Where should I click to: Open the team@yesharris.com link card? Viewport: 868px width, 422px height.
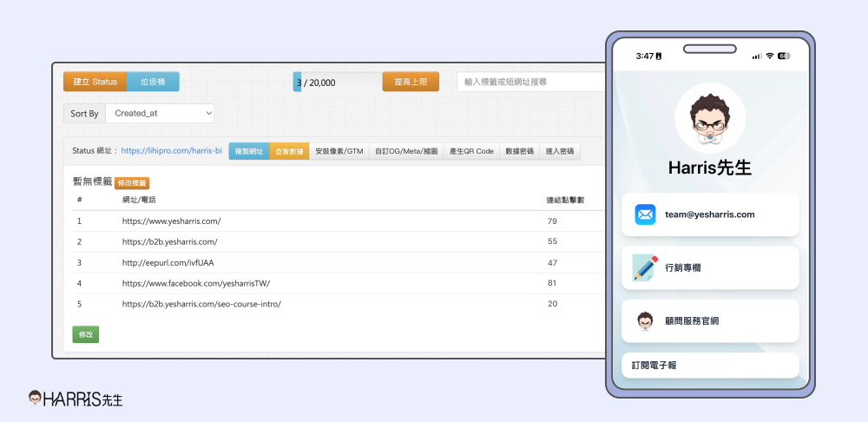tap(710, 214)
